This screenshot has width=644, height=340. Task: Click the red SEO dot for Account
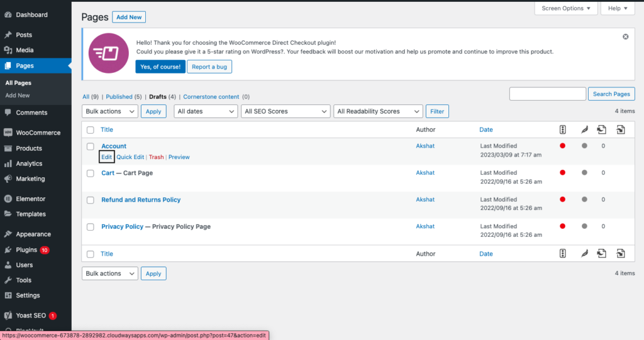coord(563,146)
